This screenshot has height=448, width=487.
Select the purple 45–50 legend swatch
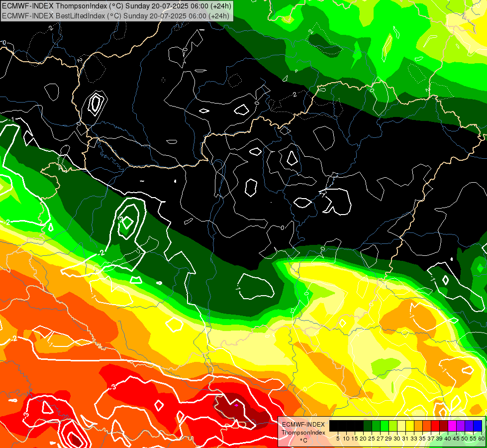point(461,426)
